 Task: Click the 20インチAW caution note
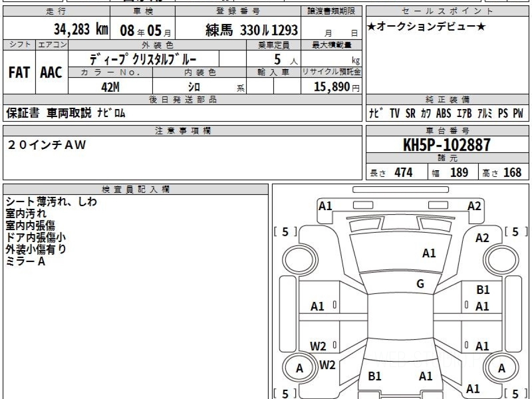point(47,145)
